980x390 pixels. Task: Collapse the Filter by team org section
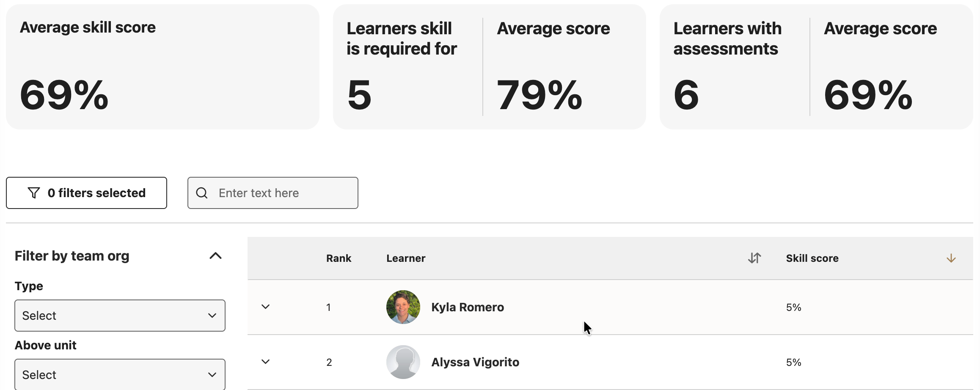click(216, 255)
